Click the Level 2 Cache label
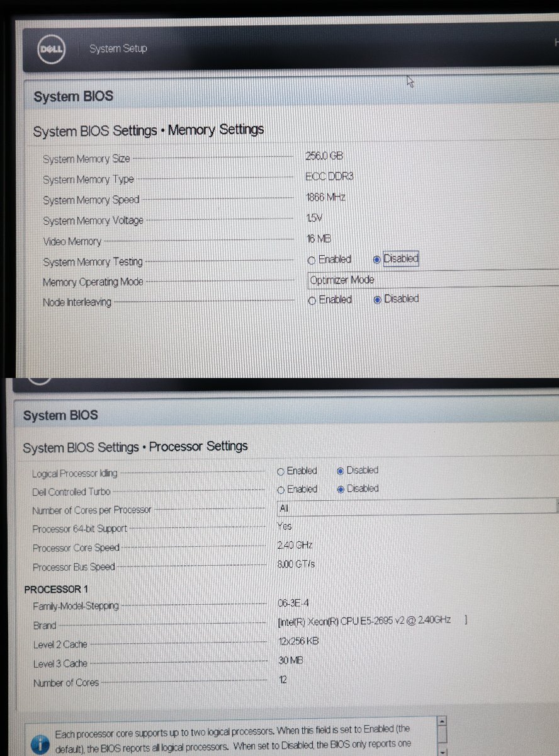The image size is (559, 756). 60,645
